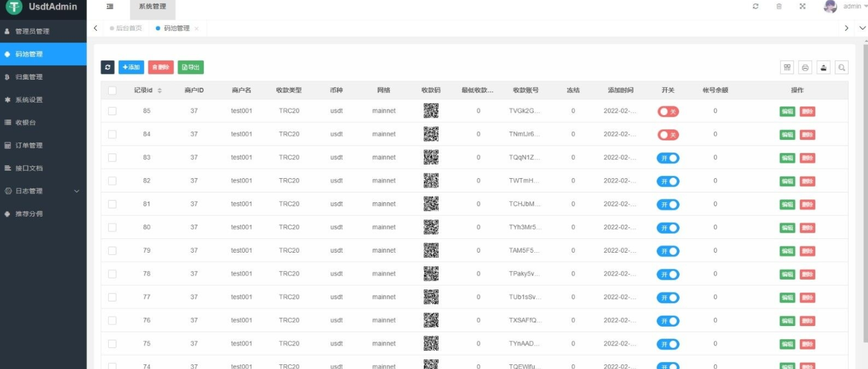This screenshot has height=369, width=868.
Task: Click the page refresh icon at top right
Action: 755,6
